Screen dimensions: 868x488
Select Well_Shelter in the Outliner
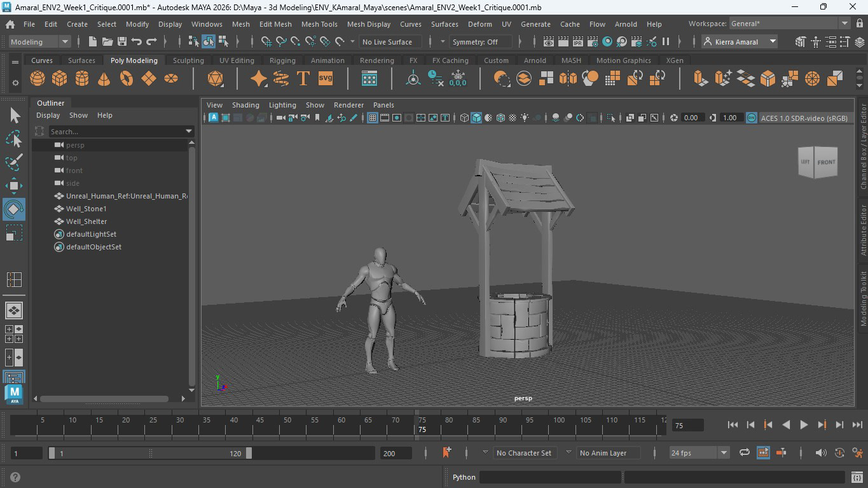click(x=86, y=221)
